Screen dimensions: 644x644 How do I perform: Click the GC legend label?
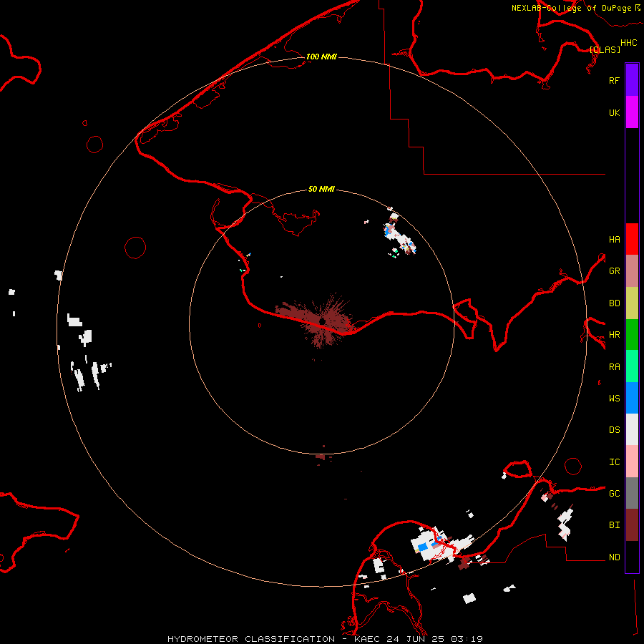614,494
